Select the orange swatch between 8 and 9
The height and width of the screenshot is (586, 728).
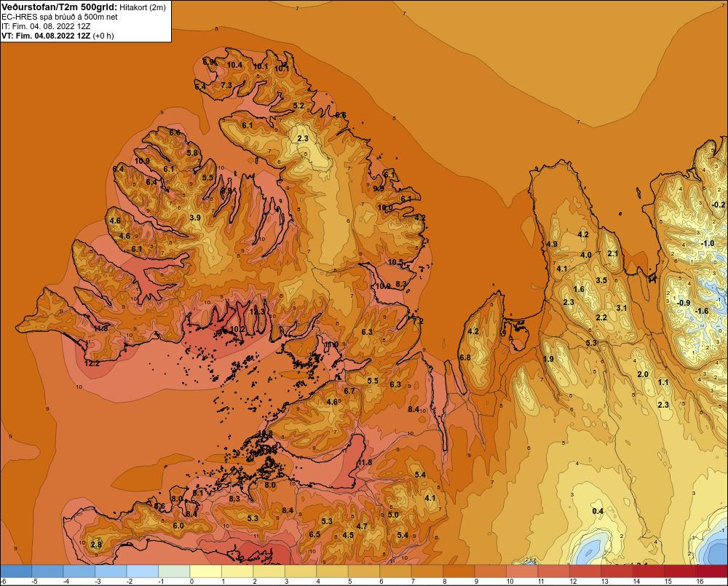point(459,571)
